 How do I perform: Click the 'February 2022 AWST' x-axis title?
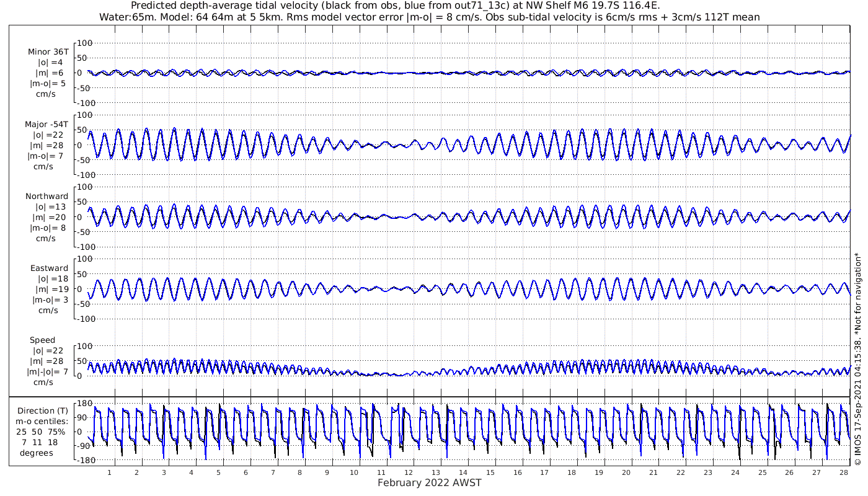click(429, 483)
